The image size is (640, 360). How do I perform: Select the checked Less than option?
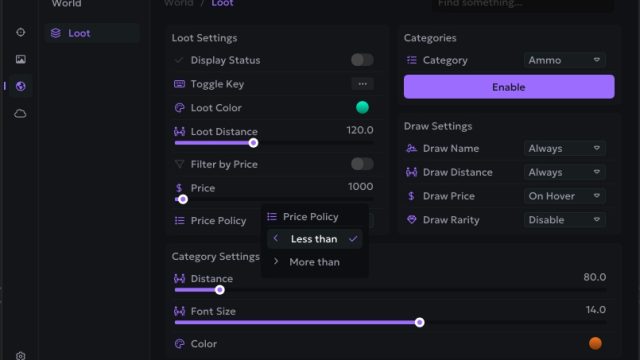tap(315, 239)
